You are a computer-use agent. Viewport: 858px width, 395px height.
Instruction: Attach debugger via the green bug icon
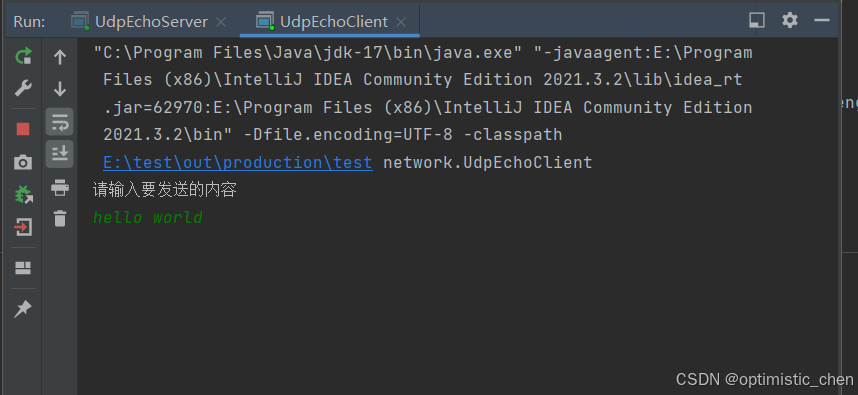pos(23,194)
